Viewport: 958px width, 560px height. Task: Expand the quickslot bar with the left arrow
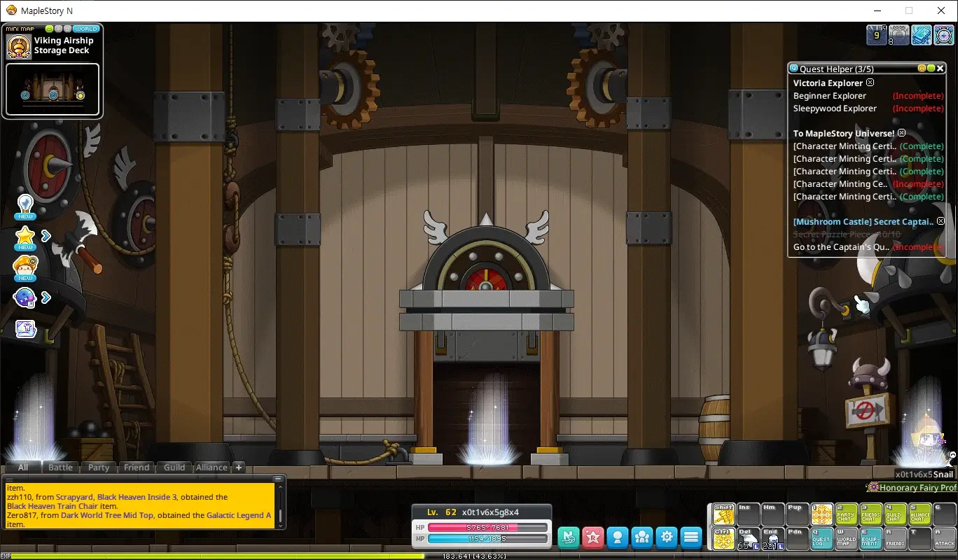point(709,526)
